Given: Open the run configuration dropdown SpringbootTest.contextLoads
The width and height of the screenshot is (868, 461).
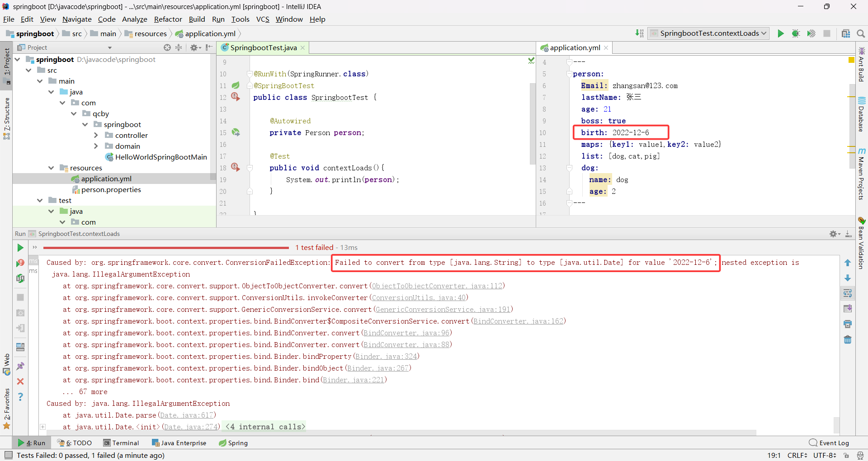Looking at the screenshot, I should click(708, 33).
